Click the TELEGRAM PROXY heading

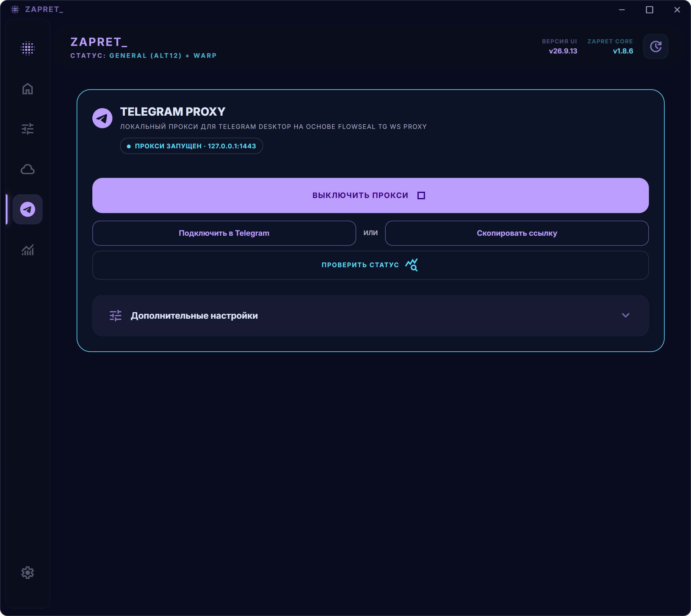pos(172,112)
